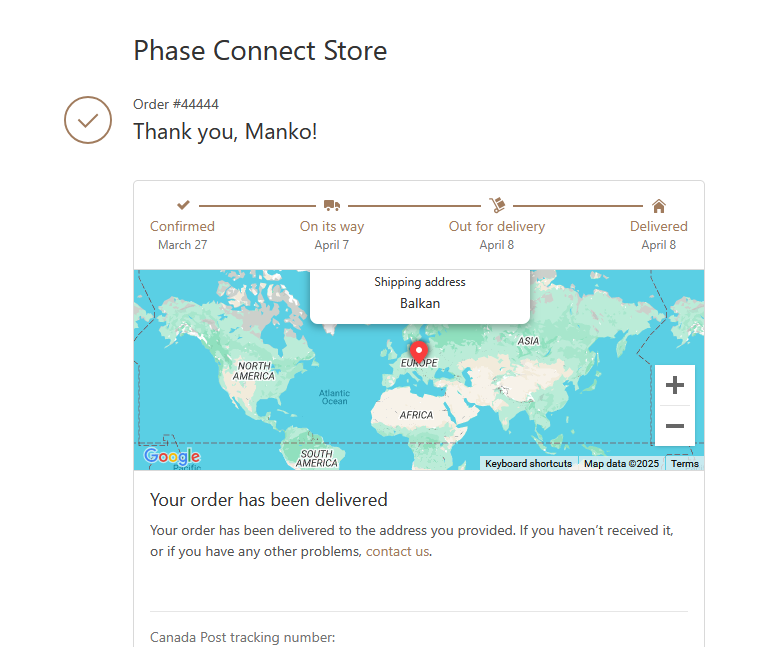Click the Order #44444 text

176,104
